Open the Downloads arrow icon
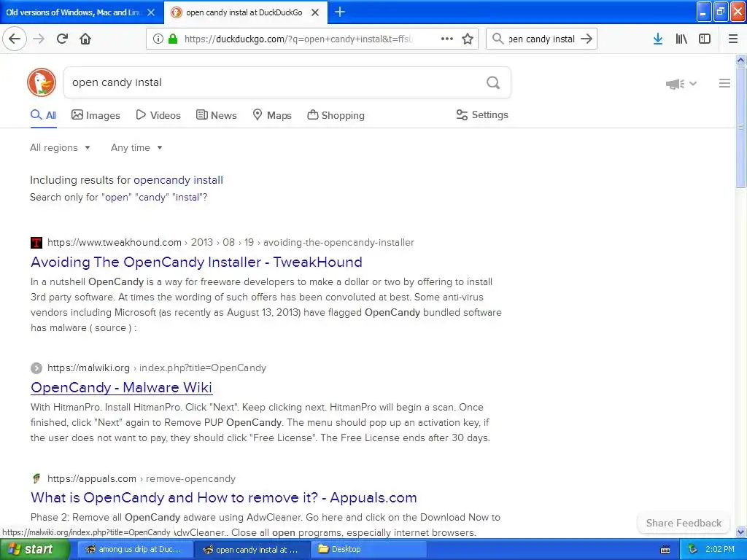Image resolution: width=747 pixels, height=560 pixels. point(658,39)
